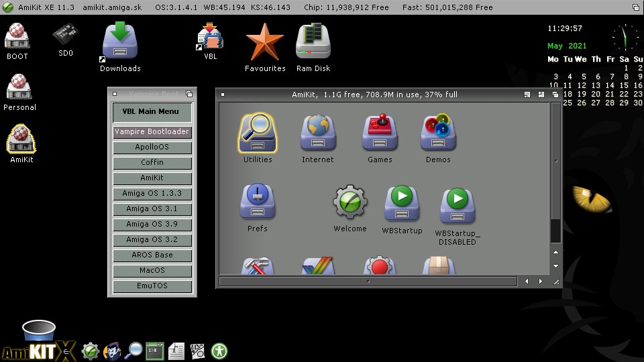The image size is (644, 362).
Task: Click the AmiKit window up scroll arrow
Action: click(x=555, y=252)
